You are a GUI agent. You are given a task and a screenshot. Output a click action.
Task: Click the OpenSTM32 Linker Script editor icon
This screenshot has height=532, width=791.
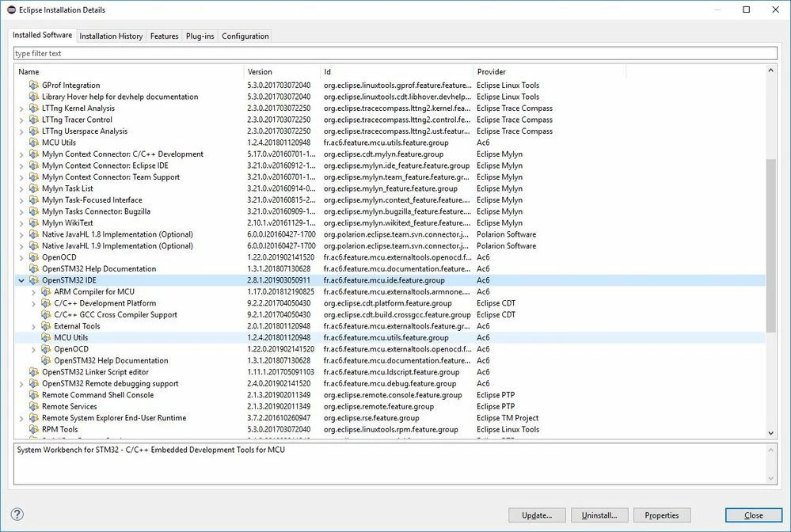coord(34,372)
